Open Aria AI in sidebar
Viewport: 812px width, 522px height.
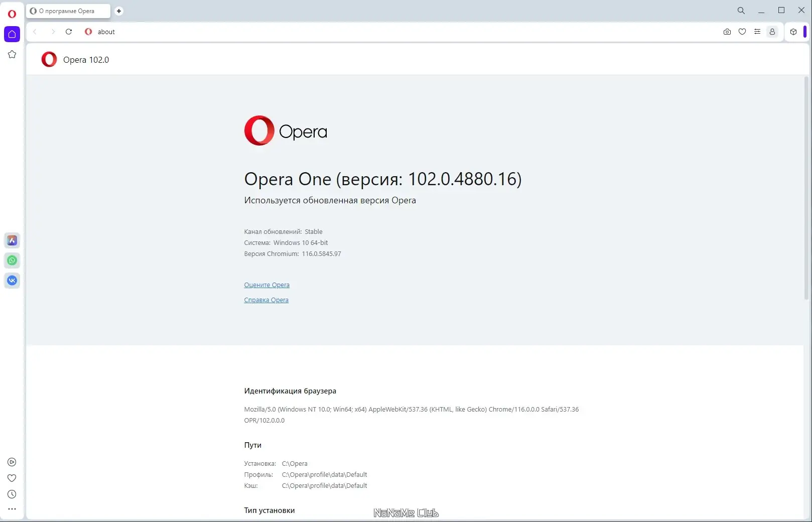12,240
